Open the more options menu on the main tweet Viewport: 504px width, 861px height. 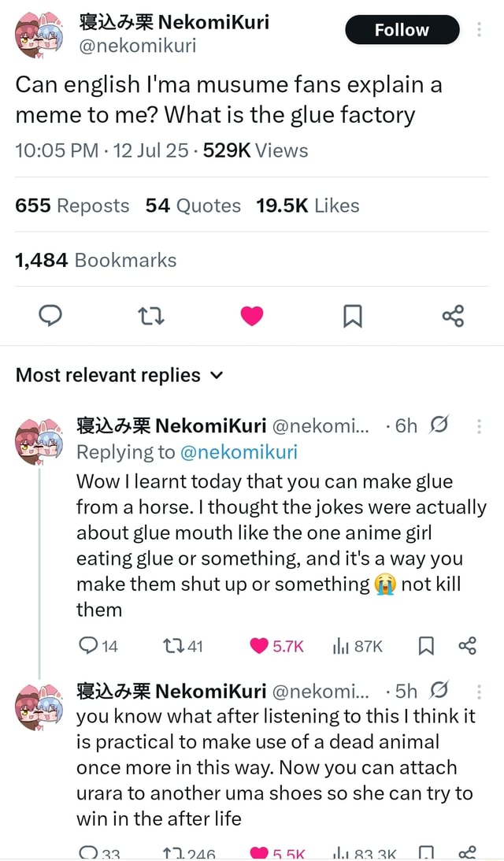pyautogui.click(x=477, y=28)
